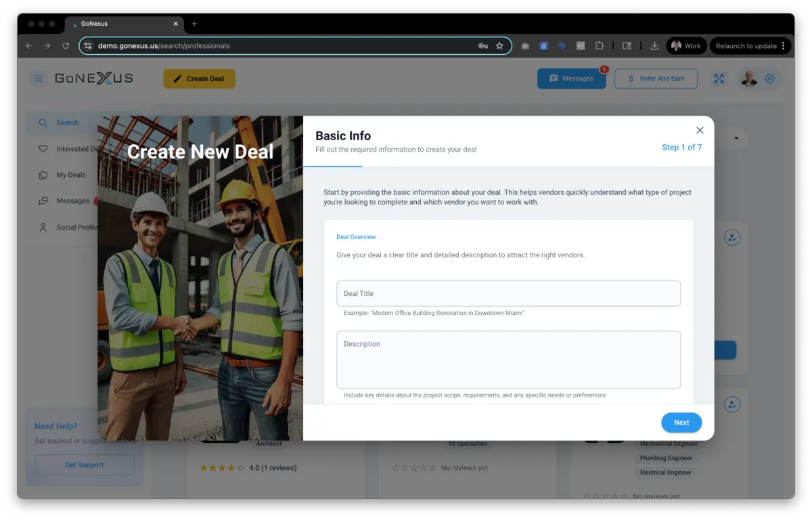The width and height of the screenshot is (812, 520).
Task: Bookmark page with the star icon
Action: pos(499,46)
